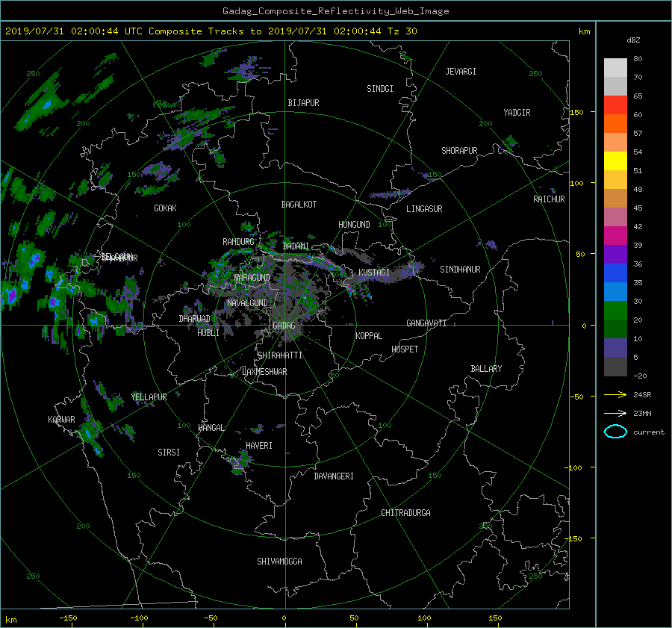Click the SINDHANUR city label

[x=460, y=270]
